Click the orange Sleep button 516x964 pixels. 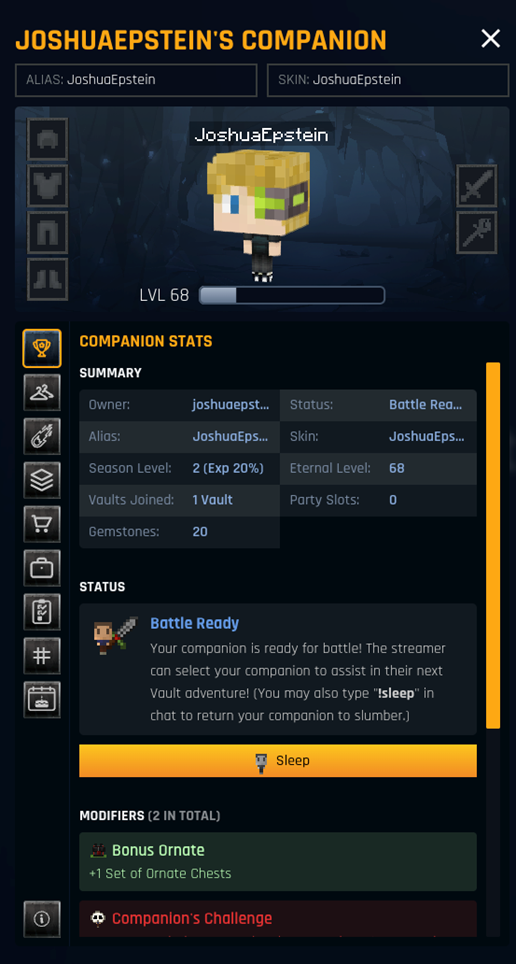(278, 761)
